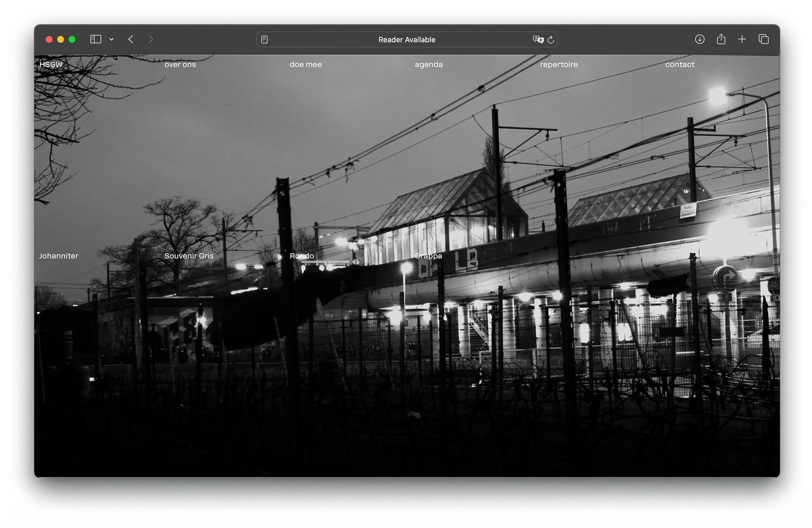Open the Rondo entry
The width and height of the screenshot is (812, 528).
coord(302,256)
